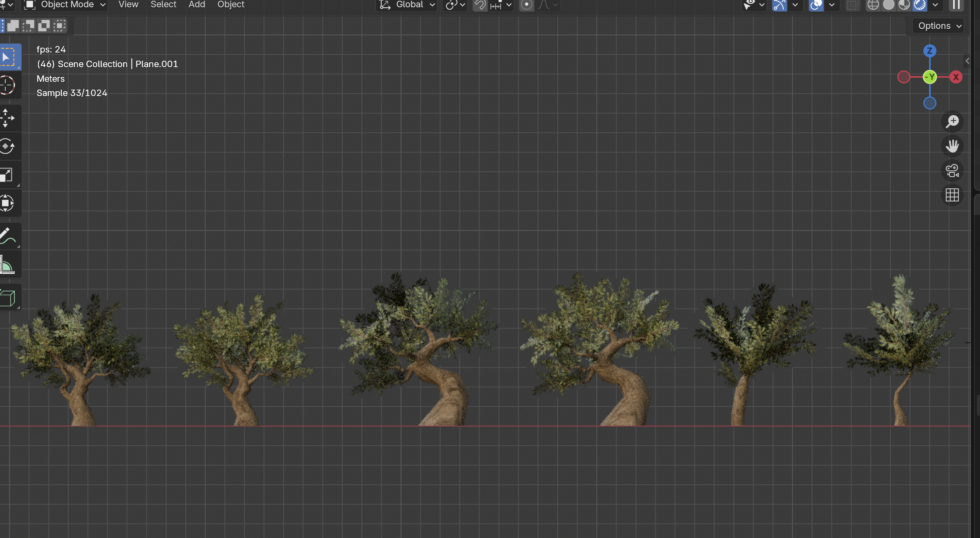Screen dimensions: 980x538
Task: Select the Rotate tool
Action: [x=7, y=147]
